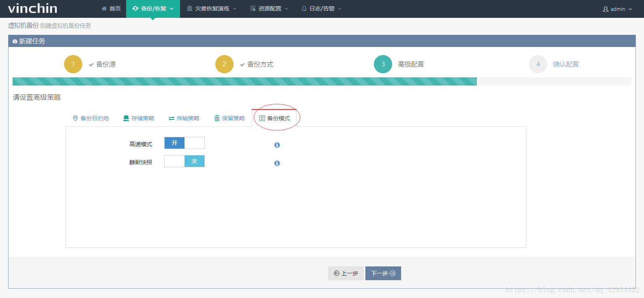
Task: Click the home icon beside 首页
Action: tap(104, 9)
